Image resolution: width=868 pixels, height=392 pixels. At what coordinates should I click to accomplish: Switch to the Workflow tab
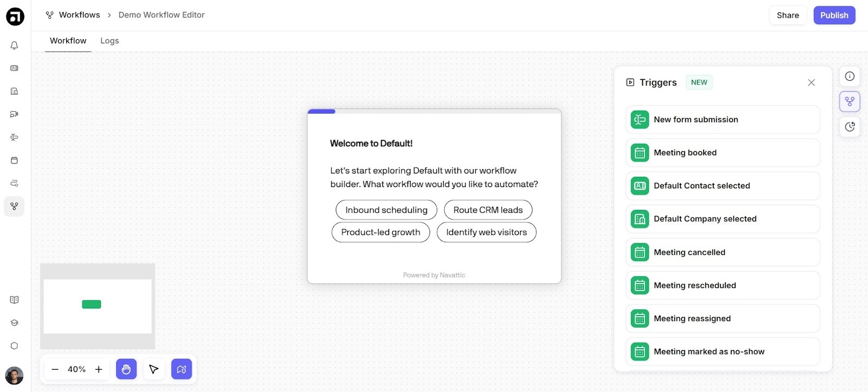pyautogui.click(x=68, y=41)
